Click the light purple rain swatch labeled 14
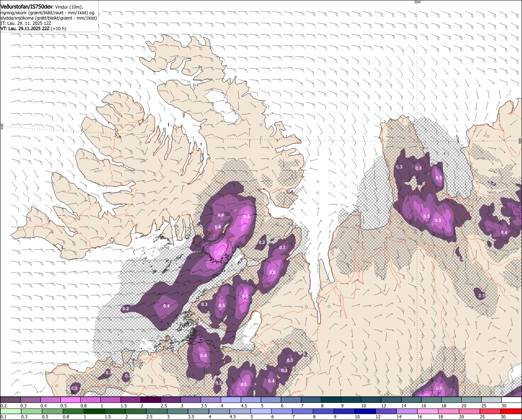522x420 pixels. tap(407, 411)
